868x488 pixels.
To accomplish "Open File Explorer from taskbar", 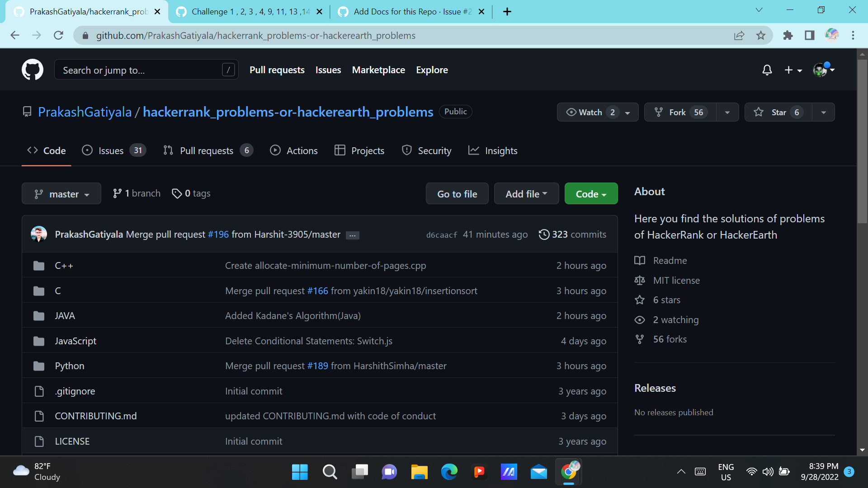I will (x=419, y=472).
